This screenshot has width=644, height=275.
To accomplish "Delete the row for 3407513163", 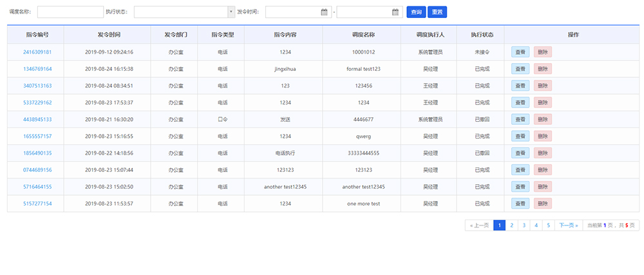I will point(543,86).
